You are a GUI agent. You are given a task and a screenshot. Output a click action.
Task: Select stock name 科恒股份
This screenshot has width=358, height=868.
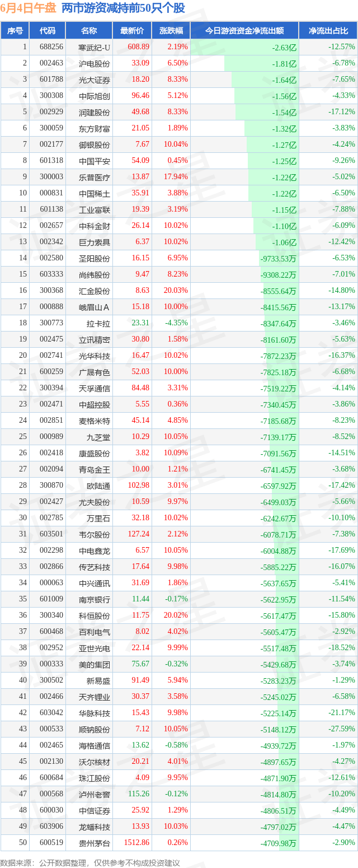pyautogui.click(x=95, y=615)
